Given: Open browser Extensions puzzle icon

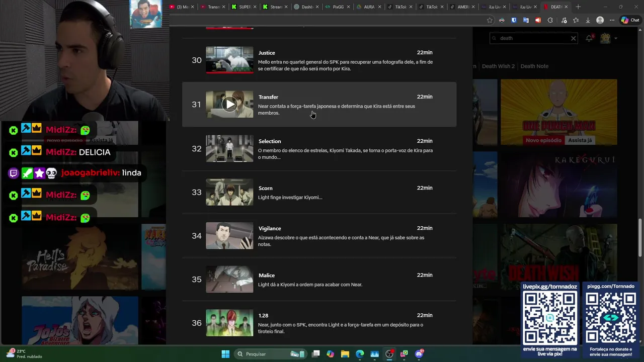Looking at the screenshot, I should (550, 20).
